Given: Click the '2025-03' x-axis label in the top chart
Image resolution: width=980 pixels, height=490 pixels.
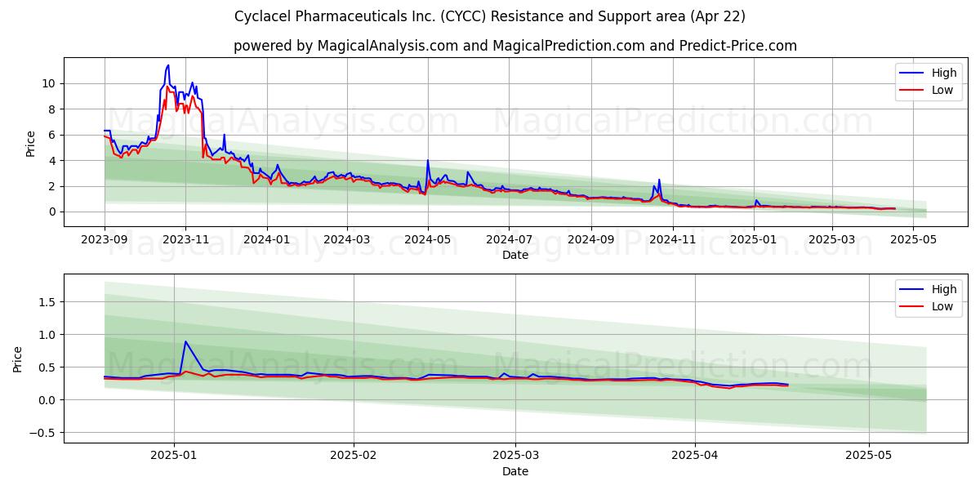Looking at the screenshot, I should click(x=831, y=240).
